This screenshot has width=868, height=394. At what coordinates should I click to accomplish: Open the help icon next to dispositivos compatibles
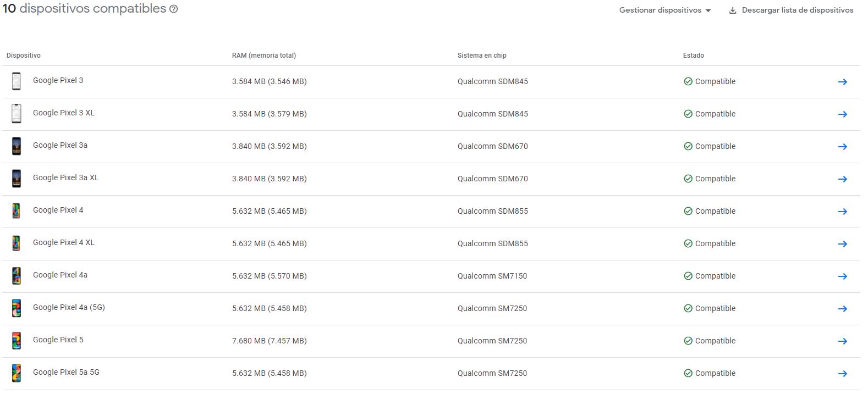pos(174,9)
